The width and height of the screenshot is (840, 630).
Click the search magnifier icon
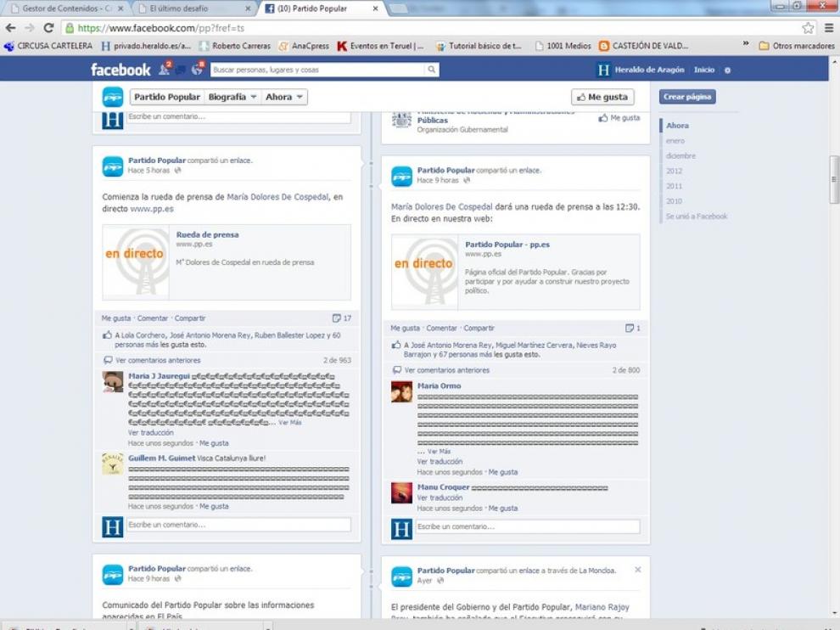click(431, 70)
